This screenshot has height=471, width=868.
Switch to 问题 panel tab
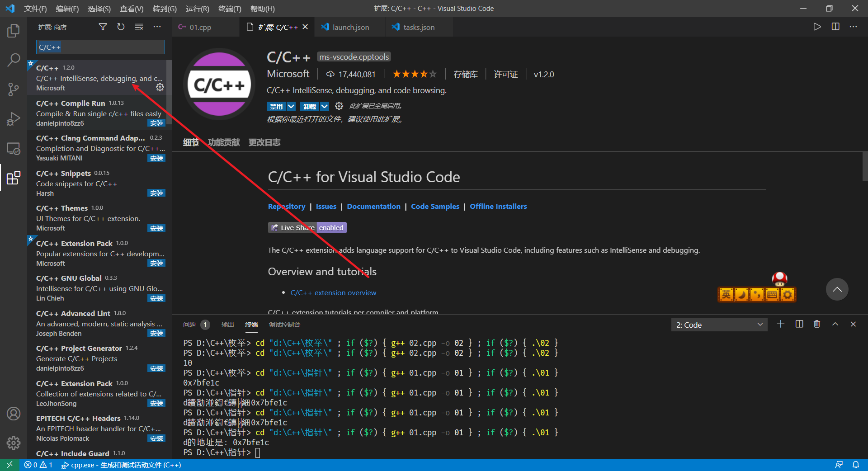tap(189, 325)
